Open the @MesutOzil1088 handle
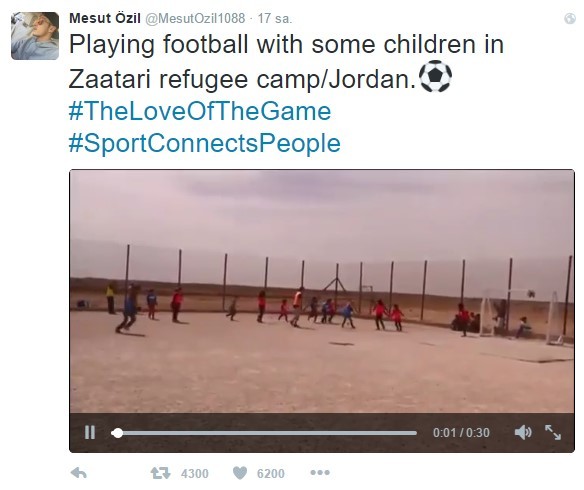The height and width of the screenshot is (490, 584). point(195,18)
